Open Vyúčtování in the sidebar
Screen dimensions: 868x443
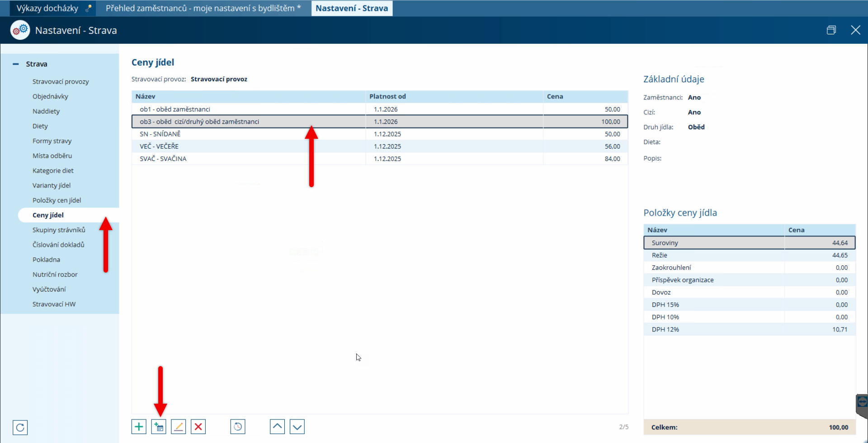[49, 289]
